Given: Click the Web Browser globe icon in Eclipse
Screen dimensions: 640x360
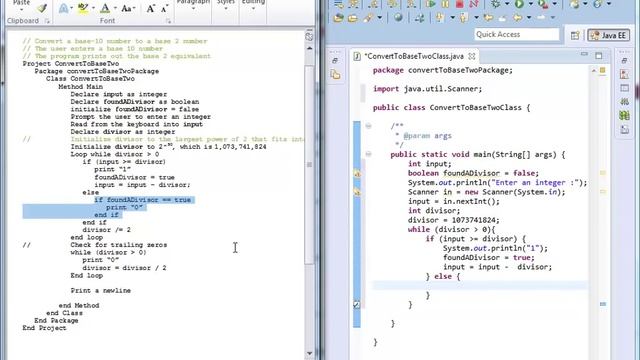Looking at the screenshot, I should pyautogui.click(x=398, y=18).
